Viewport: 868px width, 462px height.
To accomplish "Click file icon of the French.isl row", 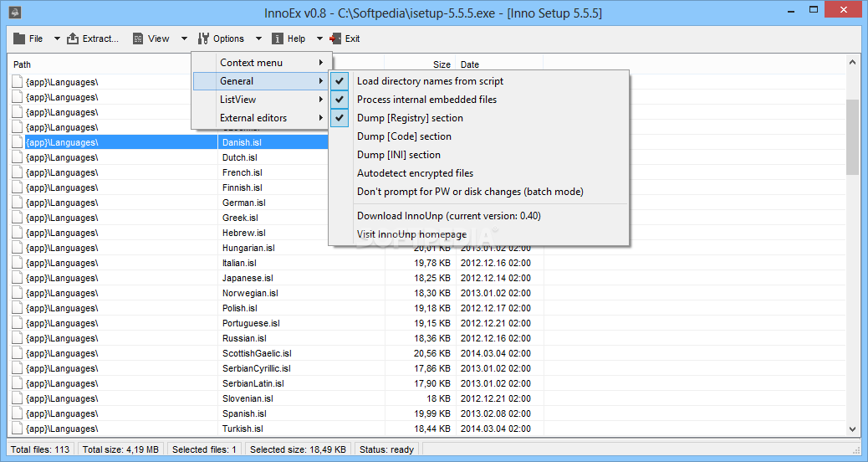I will (x=18, y=172).
